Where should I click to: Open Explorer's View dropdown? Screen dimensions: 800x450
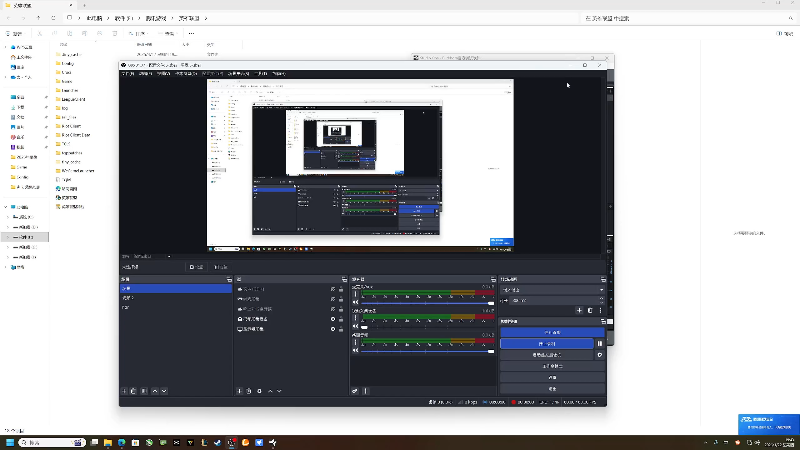167,34
